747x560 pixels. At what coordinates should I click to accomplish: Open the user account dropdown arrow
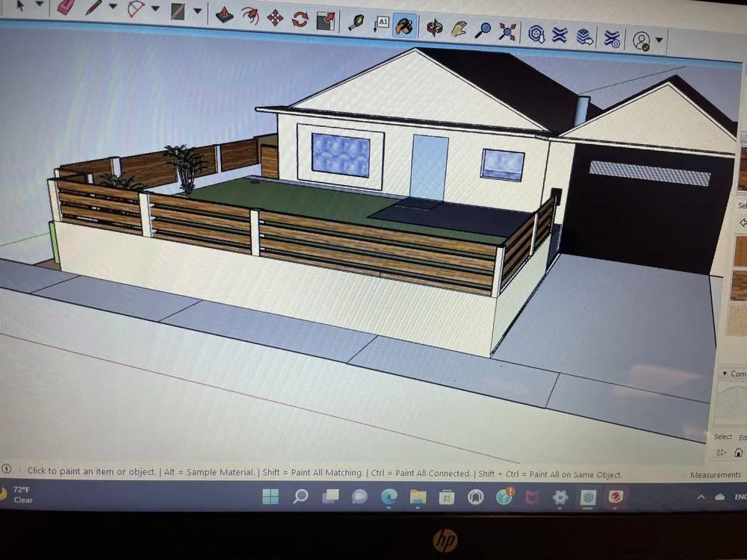[660, 42]
